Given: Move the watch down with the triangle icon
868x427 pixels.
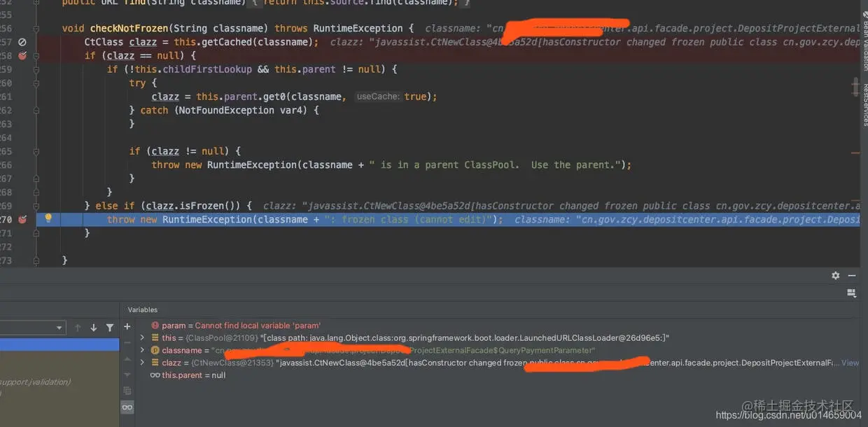Looking at the screenshot, I should (127, 374).
